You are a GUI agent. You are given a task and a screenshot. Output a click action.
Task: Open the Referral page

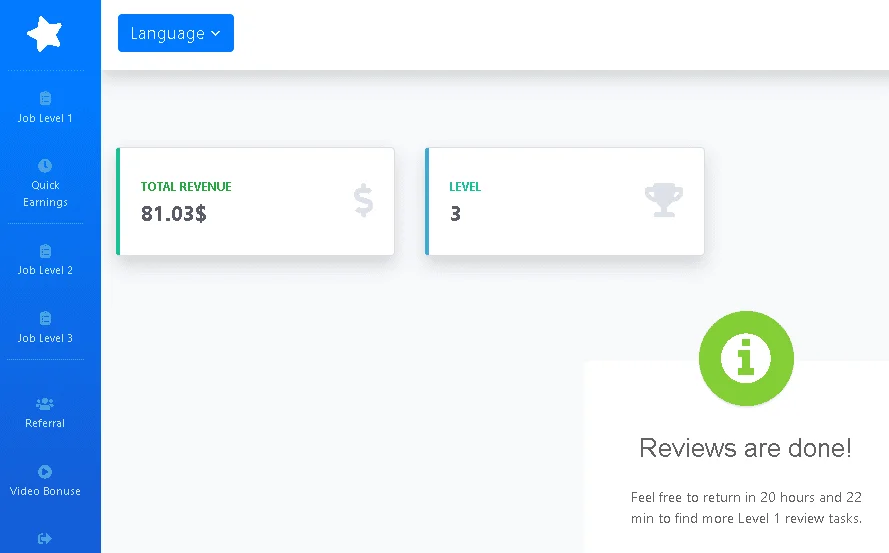(x=45, y=423)
